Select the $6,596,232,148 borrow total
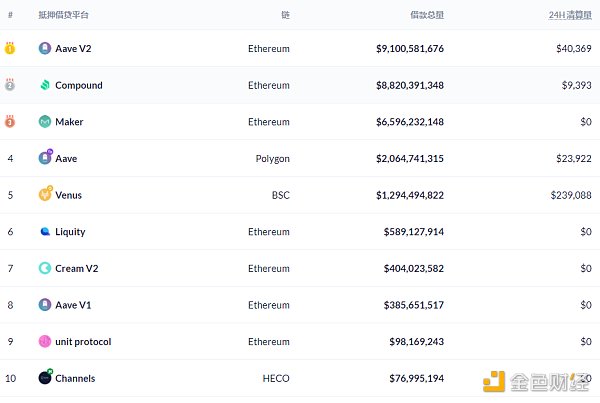 tap(410, 122)
